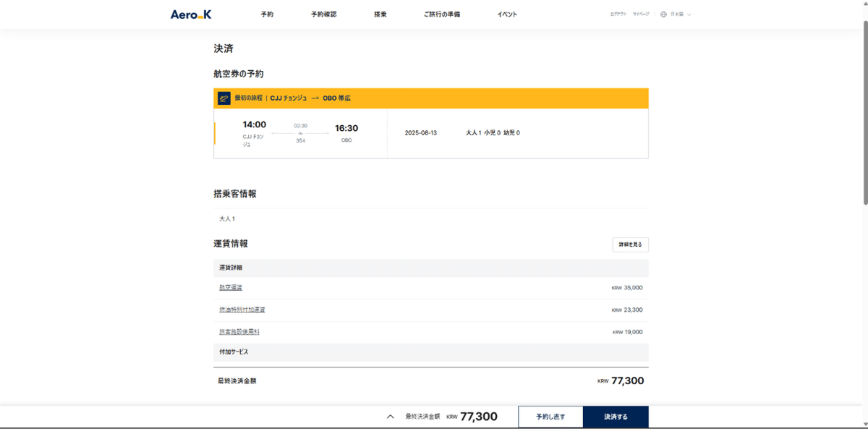
Task: Click the KRW 77,300 total in bottom bar
Action: [472, 417]
